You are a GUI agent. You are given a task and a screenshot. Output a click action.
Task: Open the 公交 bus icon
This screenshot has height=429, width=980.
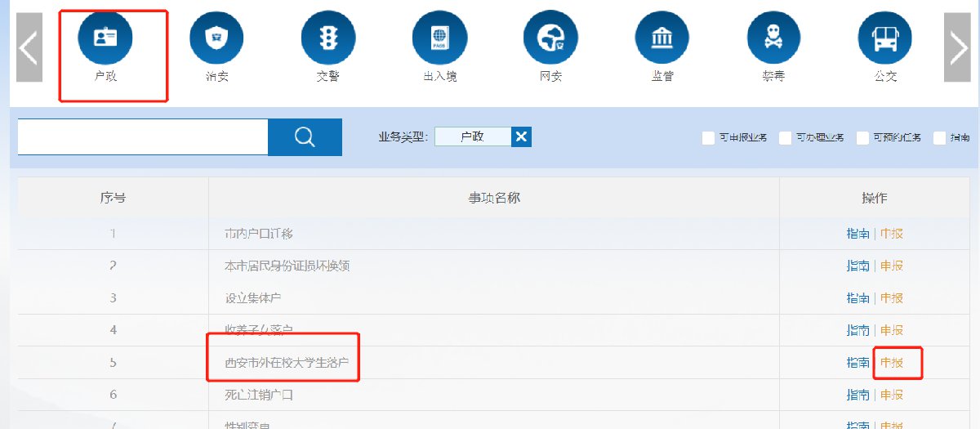(885, 38)
